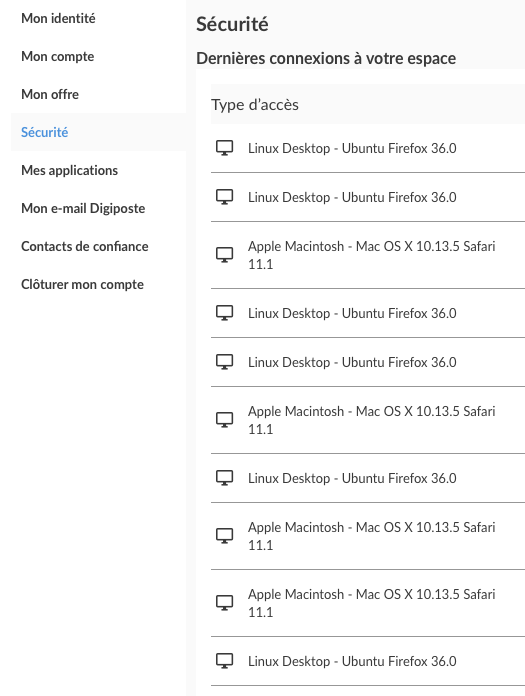525x696 pixels.
Task: Go to Mon offre page
Action: pyautogui.click(x=50, y=94)
